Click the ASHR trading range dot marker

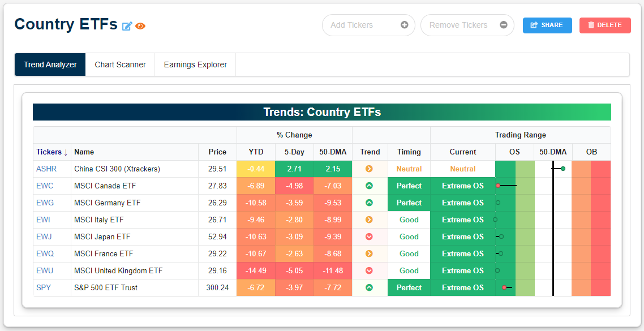563,169
